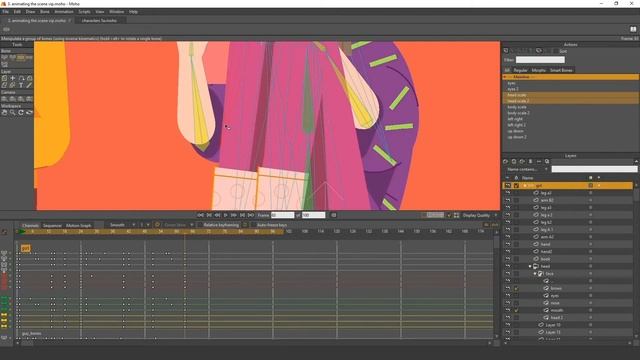
Task: Select the highlighted Manipulate Bones tool
Action: coord(21,58)
